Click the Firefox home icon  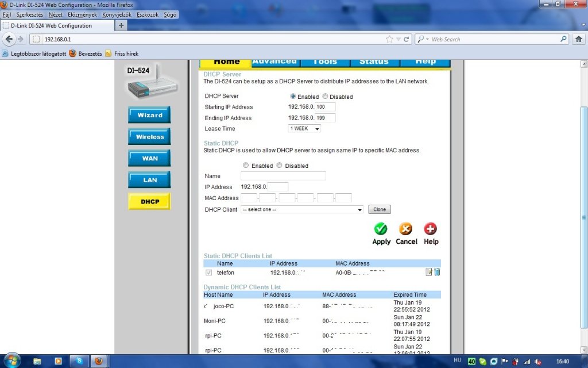(579, 39)
